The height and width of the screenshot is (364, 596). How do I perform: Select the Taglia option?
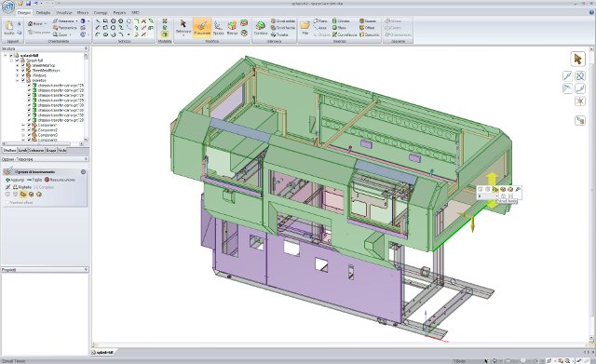[x=34, y=180]
